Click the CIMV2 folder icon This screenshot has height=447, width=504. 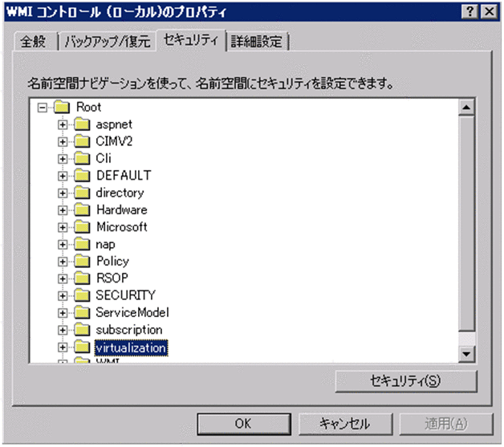82,141
